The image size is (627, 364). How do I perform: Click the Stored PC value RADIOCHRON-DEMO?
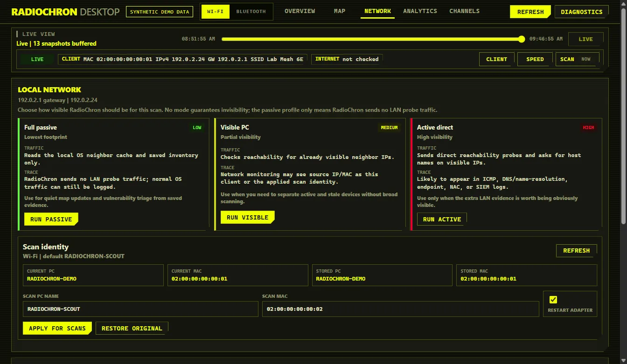coord(341,279)
